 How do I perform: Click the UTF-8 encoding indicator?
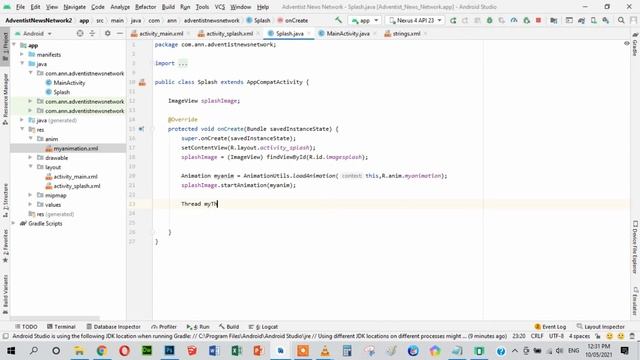(x=556, y=336)
